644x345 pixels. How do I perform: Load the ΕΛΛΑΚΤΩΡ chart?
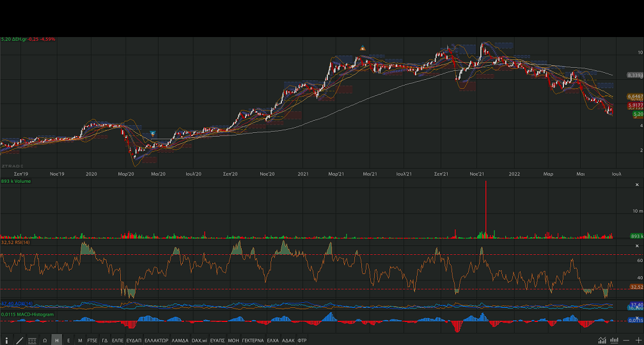(x=156, y=341)
